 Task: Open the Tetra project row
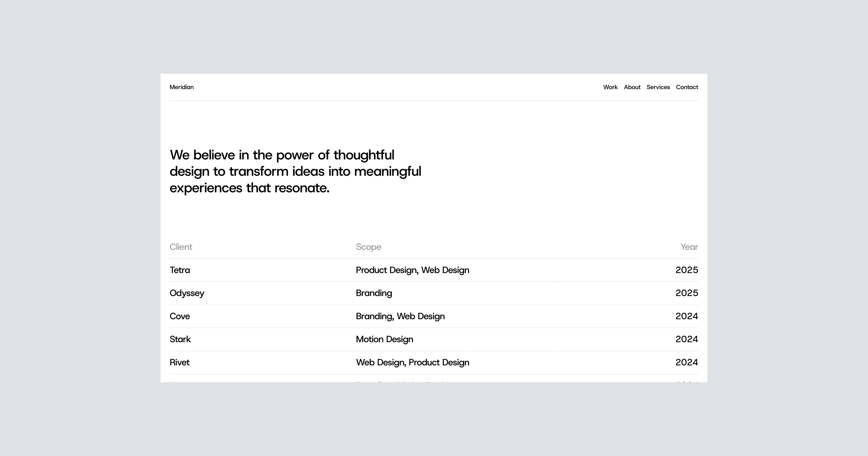tap(180, 270)
